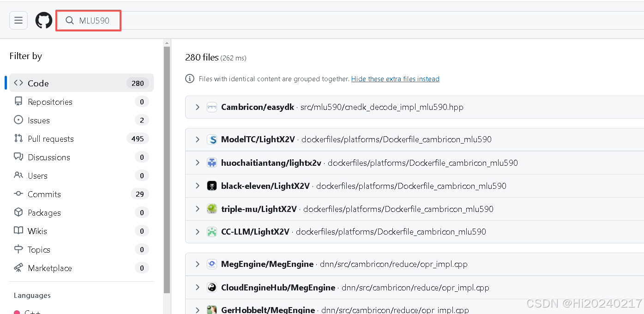This screenshot has height=314, width=644.
Task: Click the triple-mu avatar icon
Action: pos(212,209)
